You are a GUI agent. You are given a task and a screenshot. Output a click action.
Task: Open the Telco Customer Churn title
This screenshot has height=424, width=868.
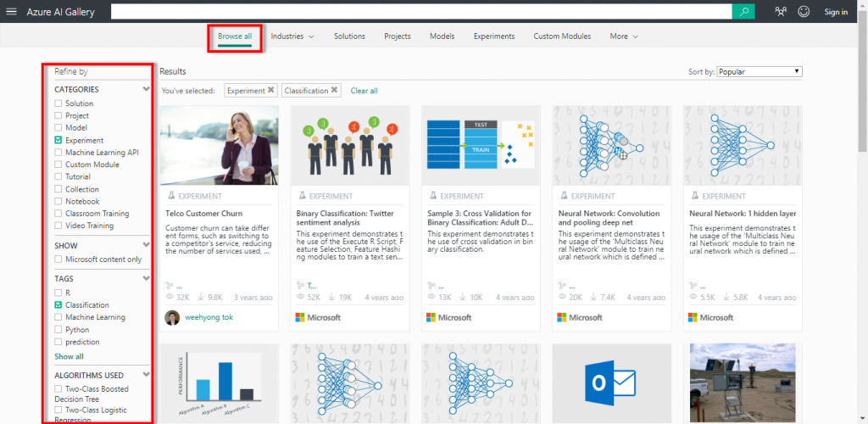tap(203, 213)
